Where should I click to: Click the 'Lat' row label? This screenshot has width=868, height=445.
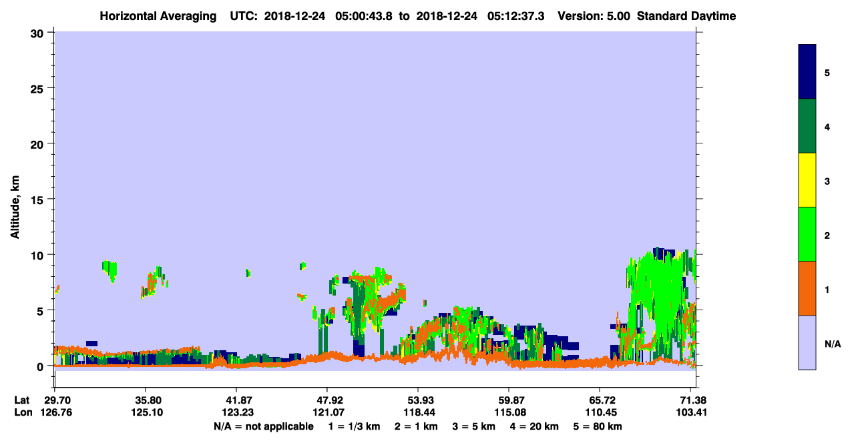pyautogui.click(x=21, y=400)
